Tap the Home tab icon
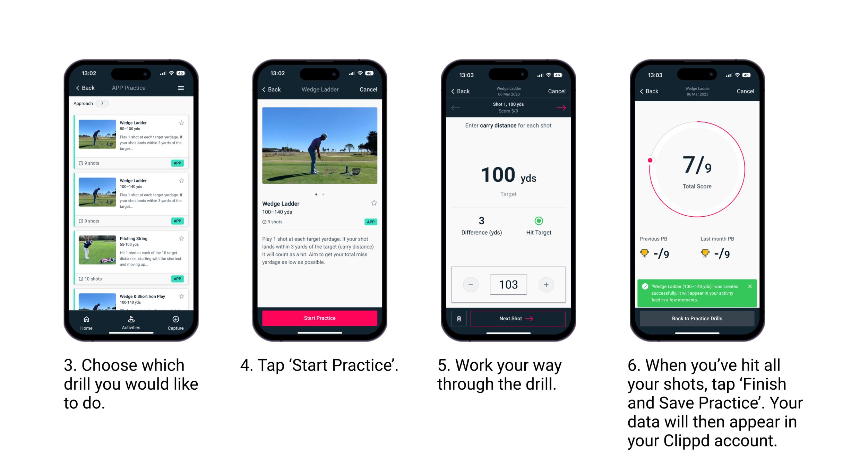Screen dimensions: 868x467 click(x=87, y=320)
